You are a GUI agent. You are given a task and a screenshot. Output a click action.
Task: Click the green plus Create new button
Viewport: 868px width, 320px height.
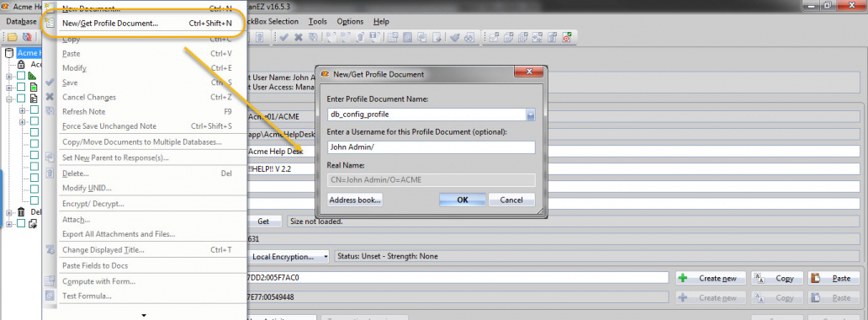711,278
